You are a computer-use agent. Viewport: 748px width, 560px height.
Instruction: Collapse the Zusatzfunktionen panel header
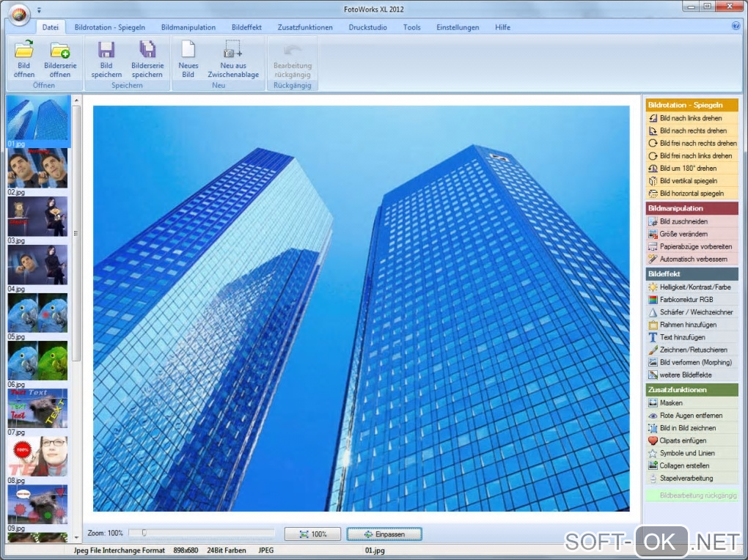tap(692, 390)
